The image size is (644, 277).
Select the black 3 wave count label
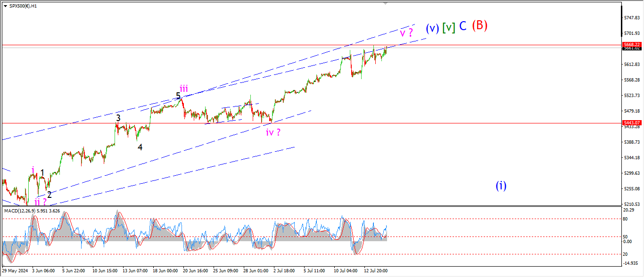click(118, 118)
